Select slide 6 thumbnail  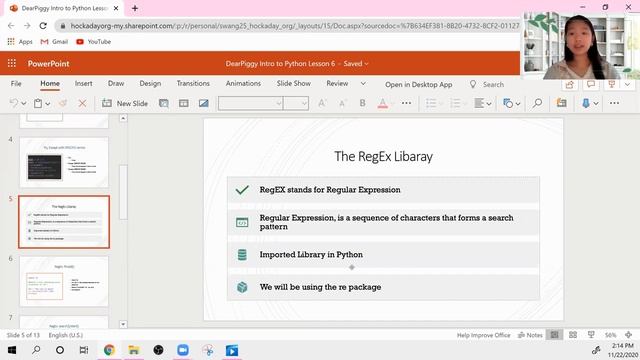point(64,281)
